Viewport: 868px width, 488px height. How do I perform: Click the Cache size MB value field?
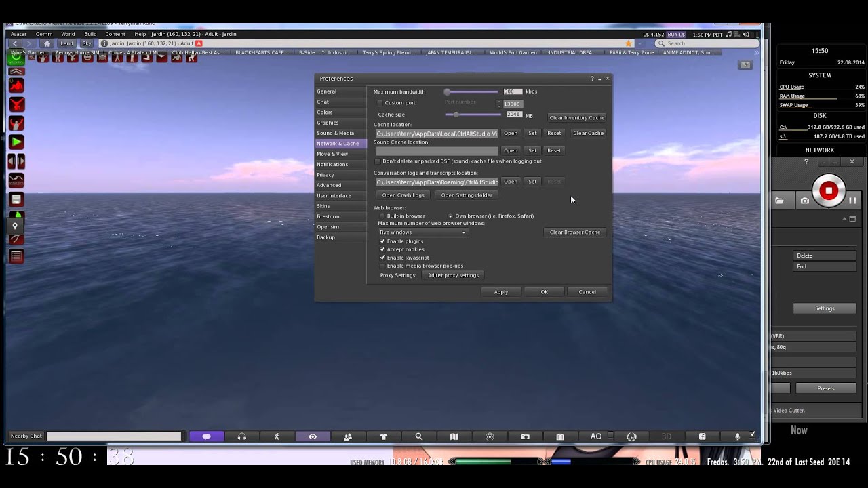pos(514,115)
